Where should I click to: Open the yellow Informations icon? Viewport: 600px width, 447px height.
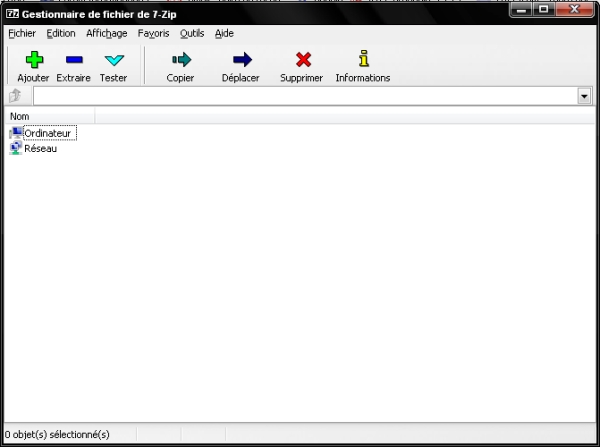(363, 60)
